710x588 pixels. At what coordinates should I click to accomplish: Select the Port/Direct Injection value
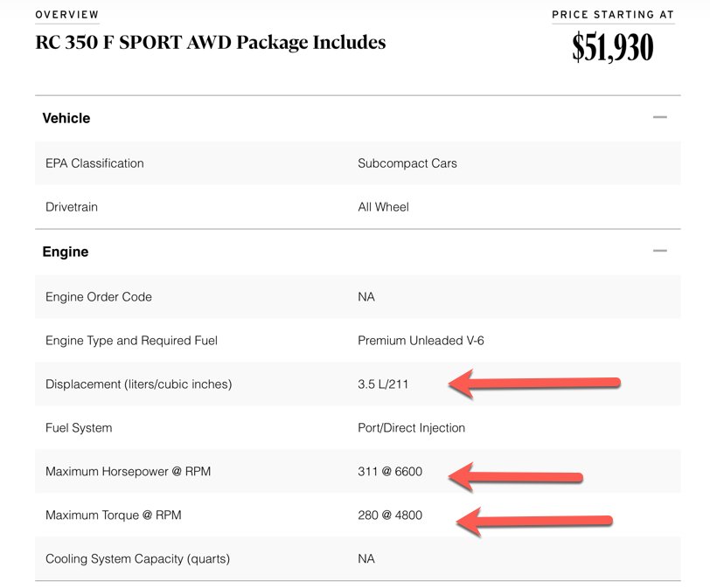point(411,428)
